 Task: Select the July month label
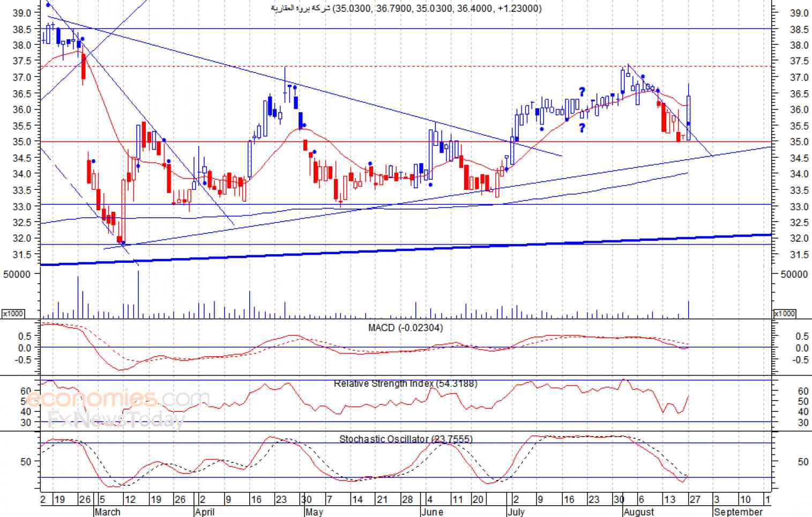click(x=516, y=512)
